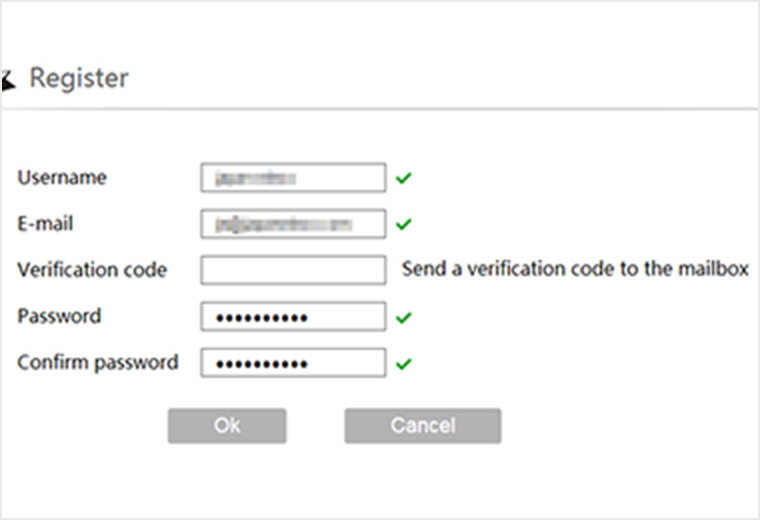Click the Verification code label
760x520 pixels.
[x=92, y=270]
